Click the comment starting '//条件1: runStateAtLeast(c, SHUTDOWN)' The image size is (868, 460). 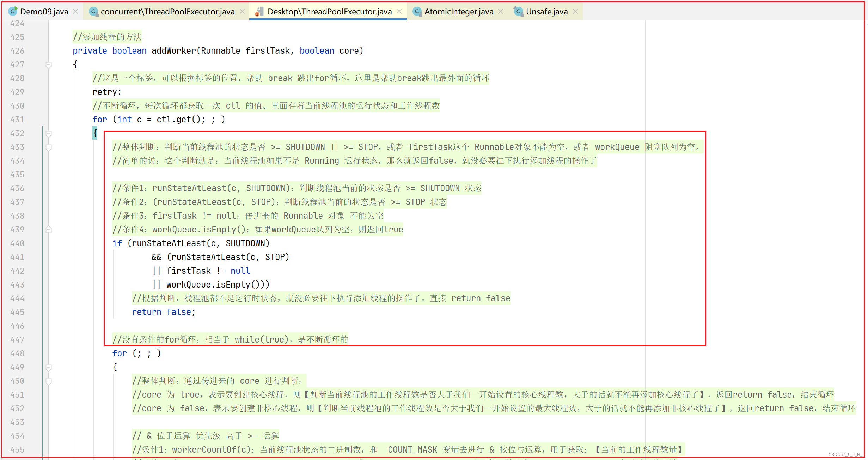tap(297, 188)
